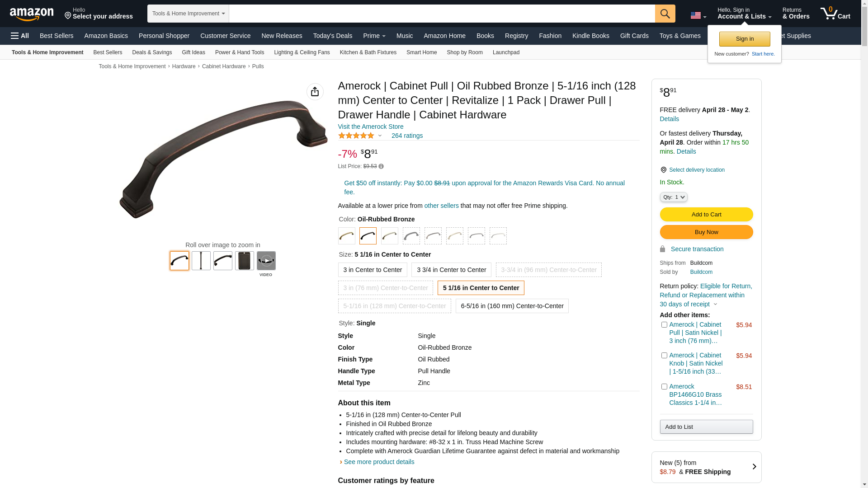This screenshot has height=488, width=868.
Task: Select the 6-5/16 in (160 mm) size option
Action: pyautogui.click(x=512, y=306)
